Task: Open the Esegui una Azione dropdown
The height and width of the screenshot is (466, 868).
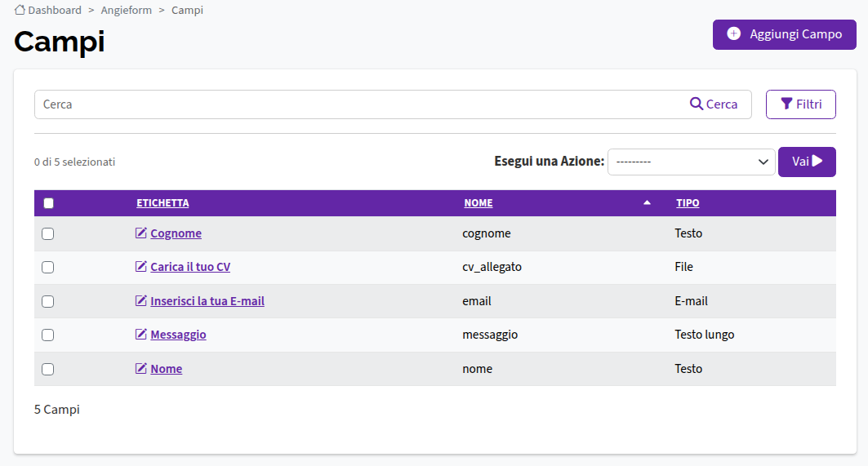Action: [x=692, y=162]
